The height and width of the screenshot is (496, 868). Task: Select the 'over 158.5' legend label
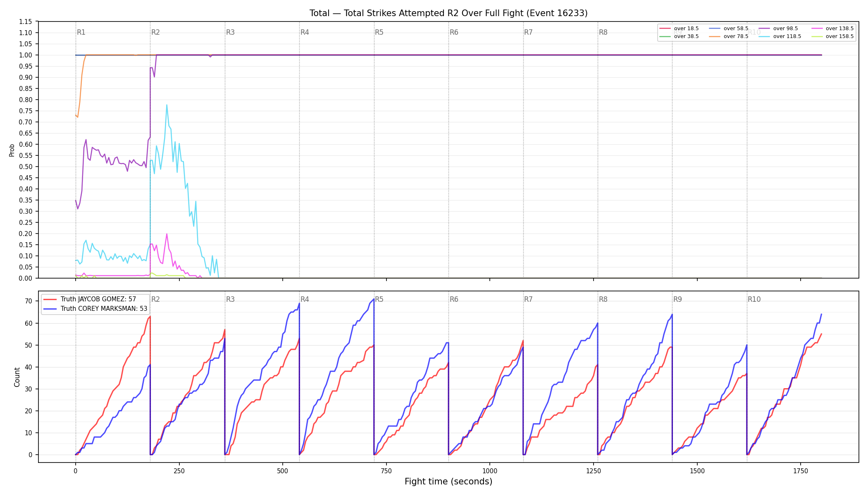click(x=839, y=36)
